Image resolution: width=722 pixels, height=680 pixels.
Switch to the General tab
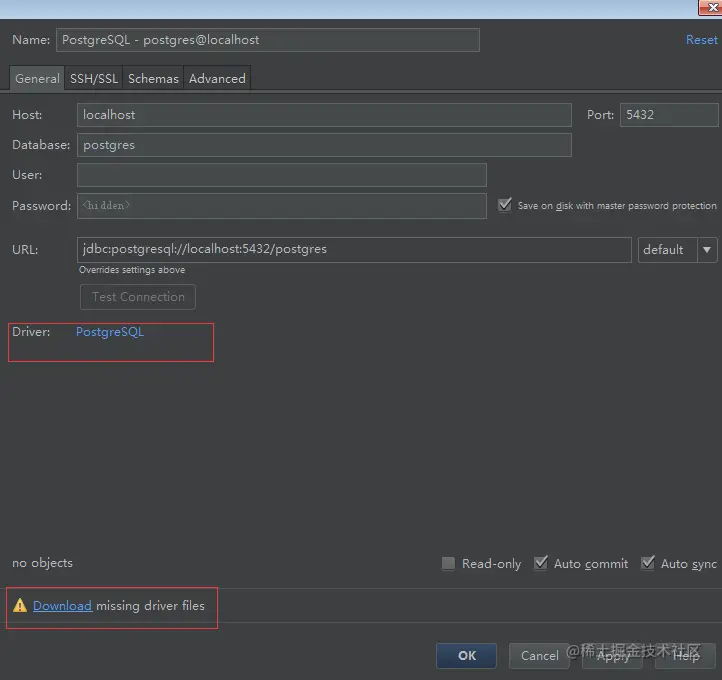37,79
